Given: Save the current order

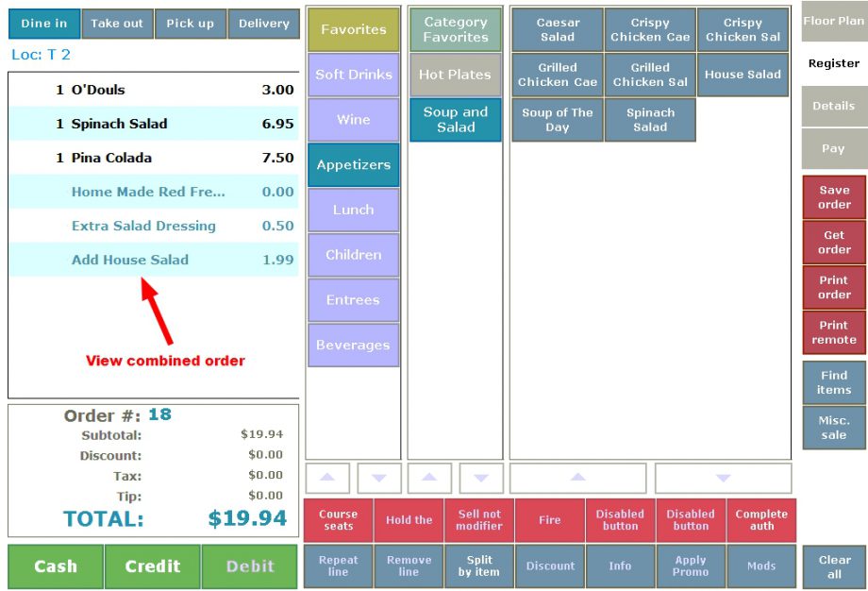Looking at the screenshot, I should coord(833,196).
